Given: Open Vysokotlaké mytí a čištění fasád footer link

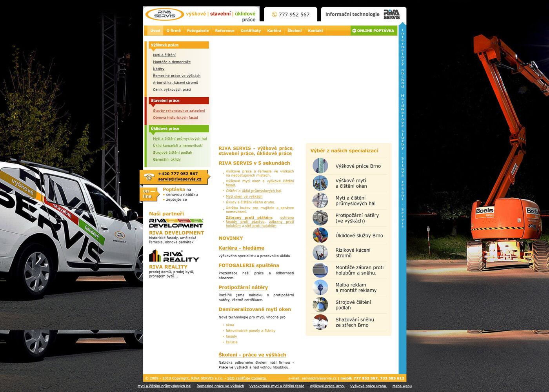Looking at the screenshot, I should pos(276,386).
